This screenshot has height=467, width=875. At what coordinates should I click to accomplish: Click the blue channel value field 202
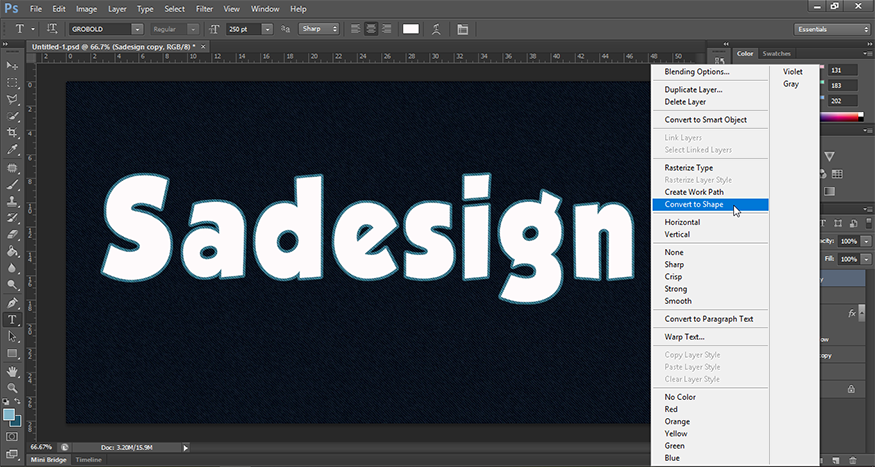[842, 101]
